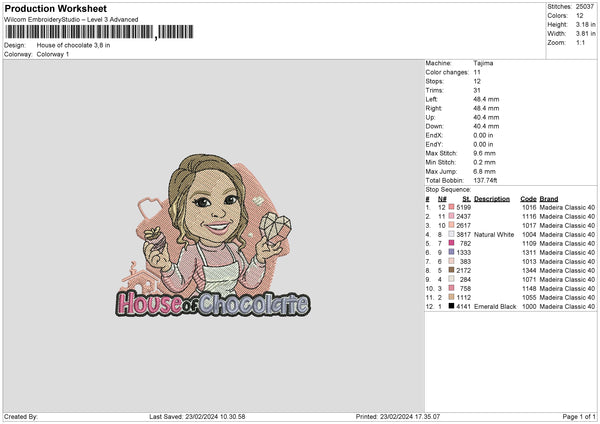Image resolution: width=600 pixels, height=424 pixels.
Task: Click thread code 1311
Action: click(529, 253)
